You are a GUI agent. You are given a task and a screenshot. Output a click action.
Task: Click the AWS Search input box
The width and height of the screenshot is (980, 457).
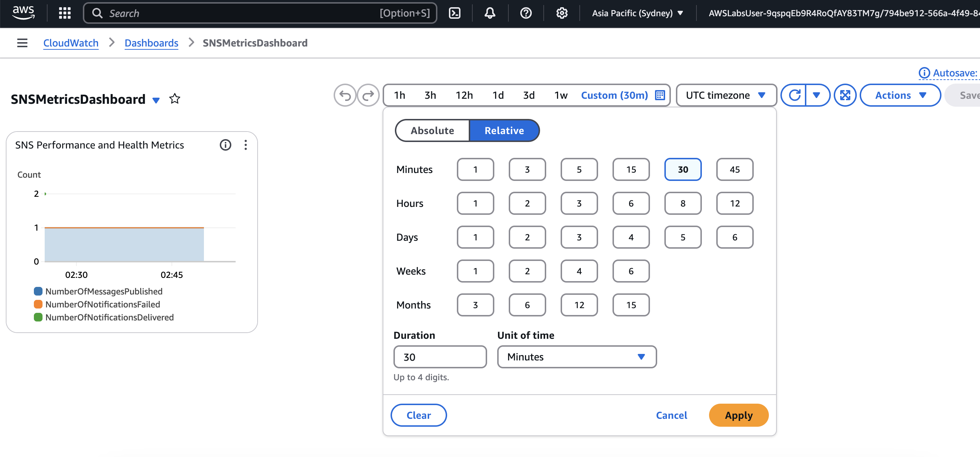pos(260,13)
